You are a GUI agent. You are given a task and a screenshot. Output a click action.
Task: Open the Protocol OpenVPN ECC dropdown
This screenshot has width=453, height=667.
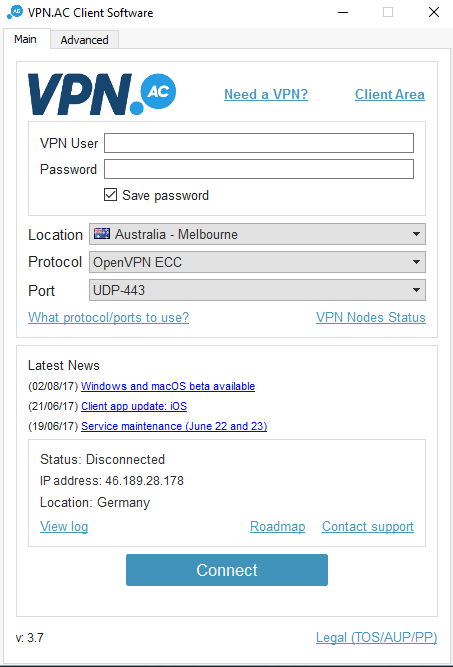tap(257, 262)
